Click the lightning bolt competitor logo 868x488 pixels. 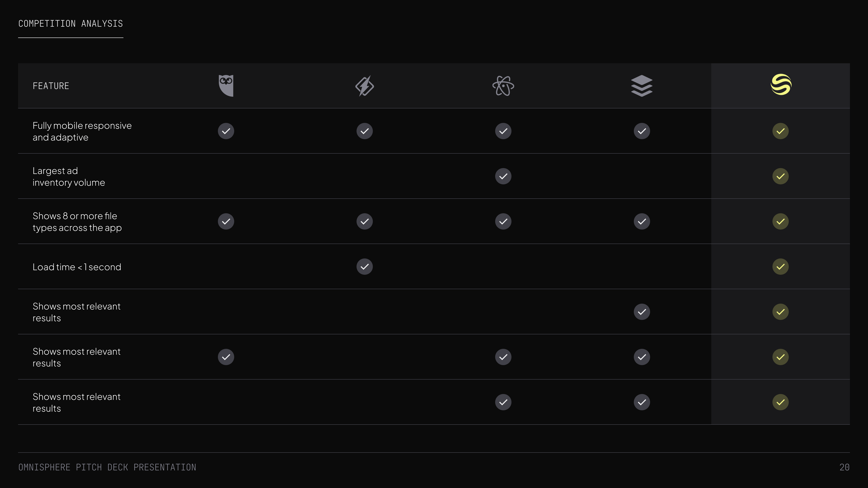pyautogui.click(x=365, y=86)
